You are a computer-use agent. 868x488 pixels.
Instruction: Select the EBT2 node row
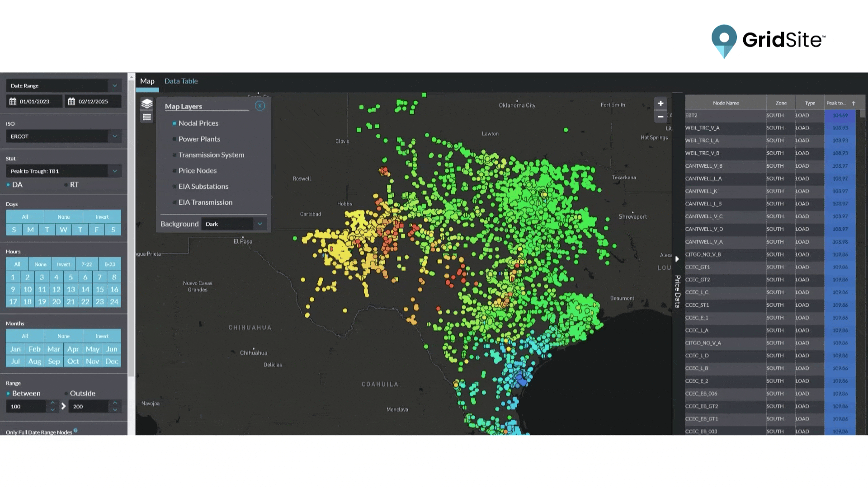pos(770,115)
